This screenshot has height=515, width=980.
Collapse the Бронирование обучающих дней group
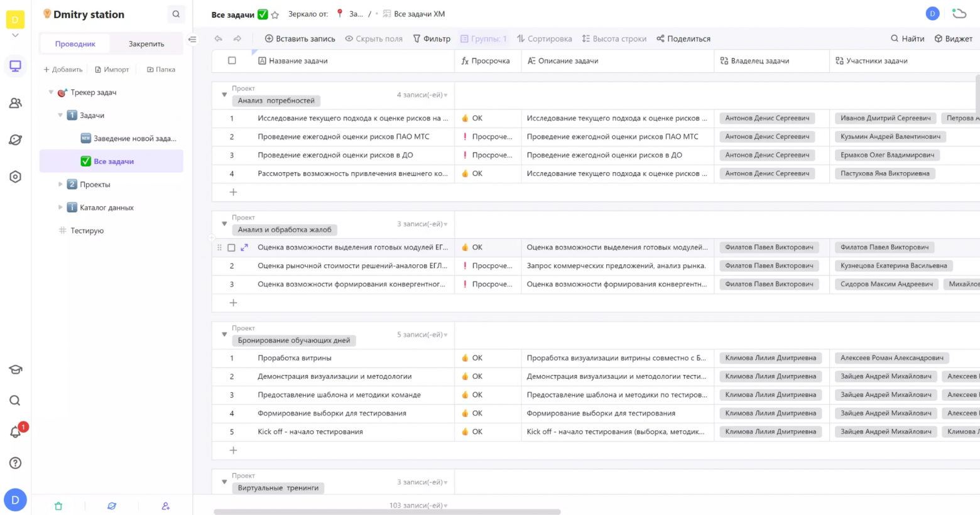pyautogui.click(x=224, y=335)
